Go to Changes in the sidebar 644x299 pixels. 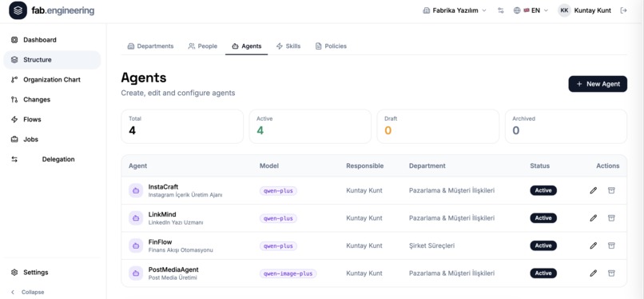[52, 99]
